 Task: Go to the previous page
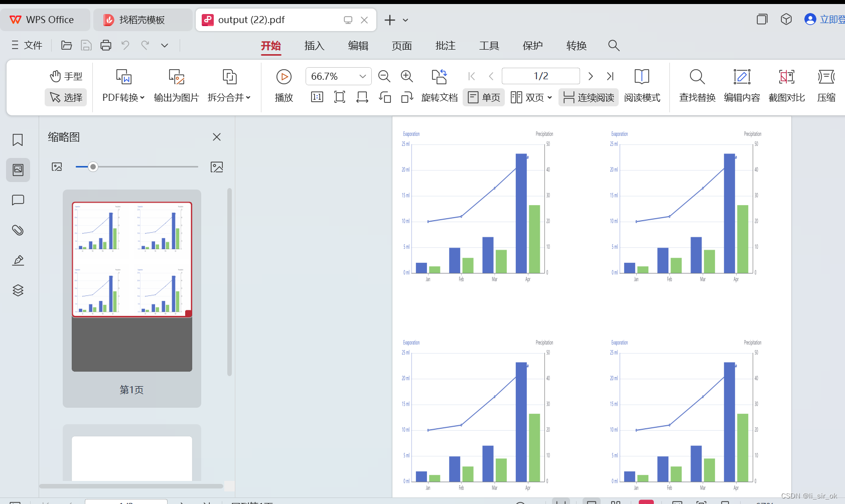point(491,76)
